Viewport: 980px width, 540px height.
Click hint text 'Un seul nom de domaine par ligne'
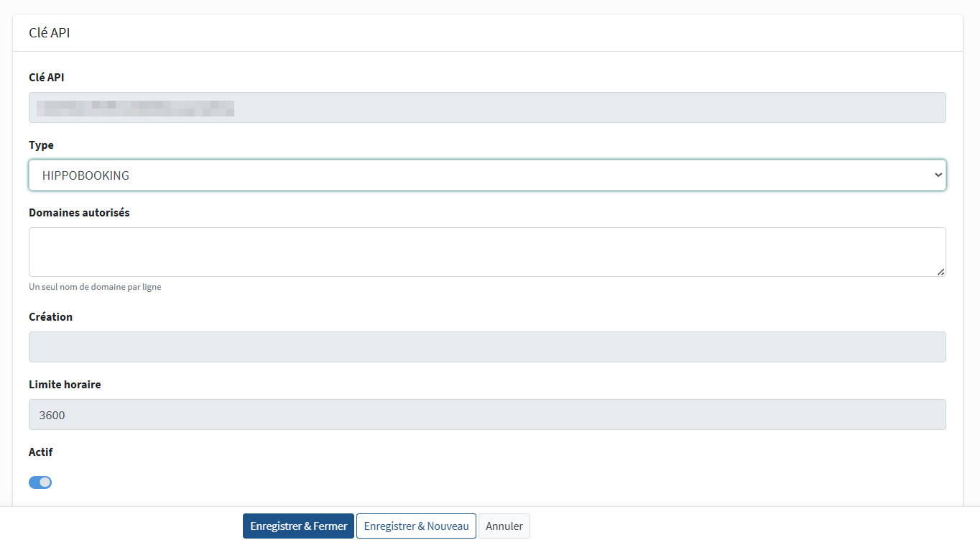[95, 287]
